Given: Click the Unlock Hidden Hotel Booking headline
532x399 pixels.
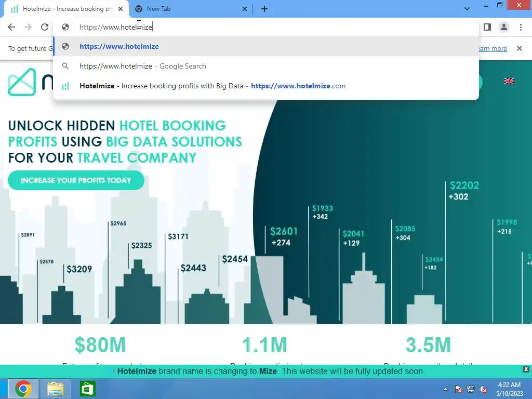Looking at the screenshot, I should coord(125,141).
